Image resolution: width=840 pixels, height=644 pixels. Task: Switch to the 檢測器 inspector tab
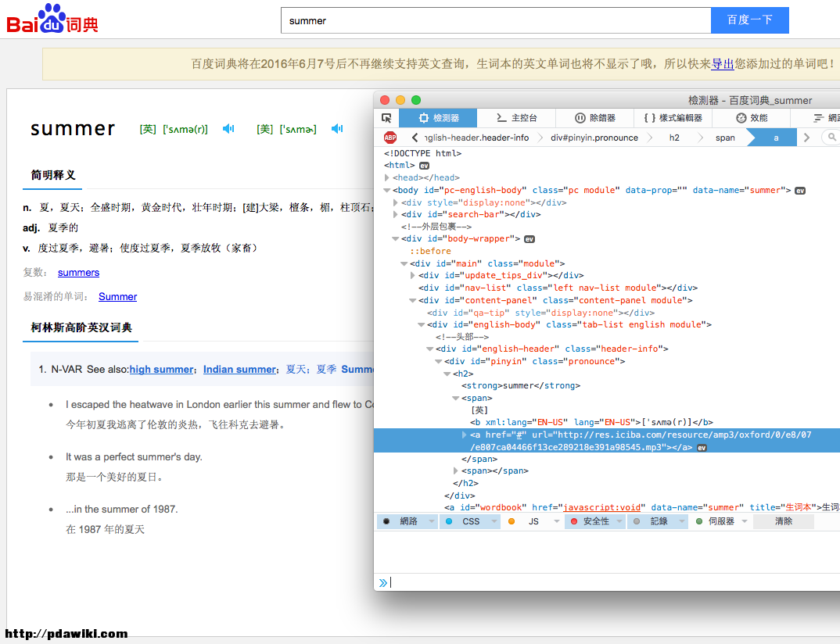(439, 118)
